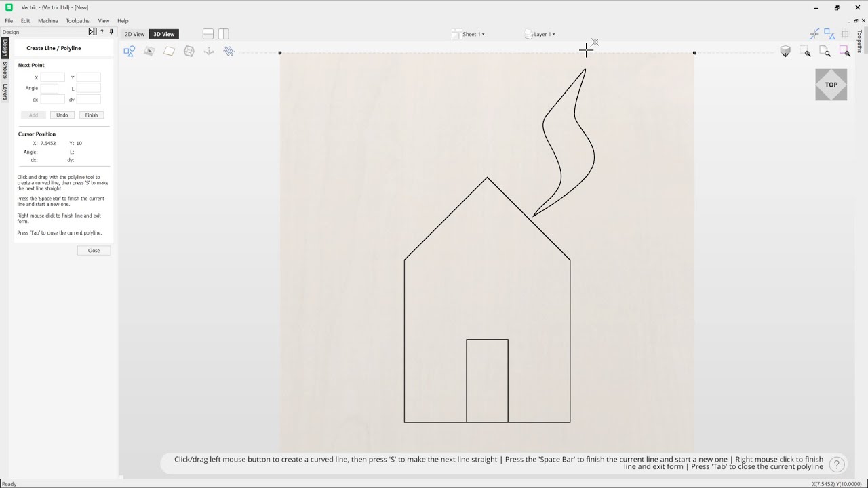Screen dimensions: 868x488
Task: Click the L length input field
Action: click(89, 89)
